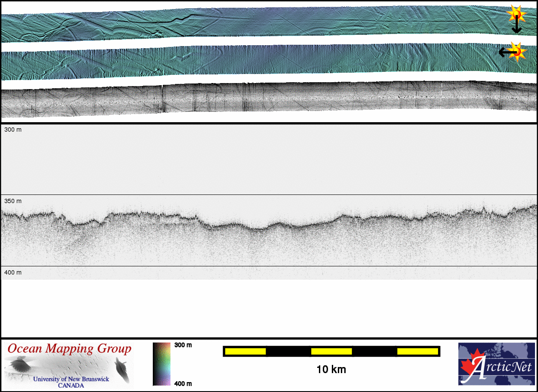Select the 350 m depth label in profile
The width and height of the screenshot is (538, 392).
click(x=12, y=201)
